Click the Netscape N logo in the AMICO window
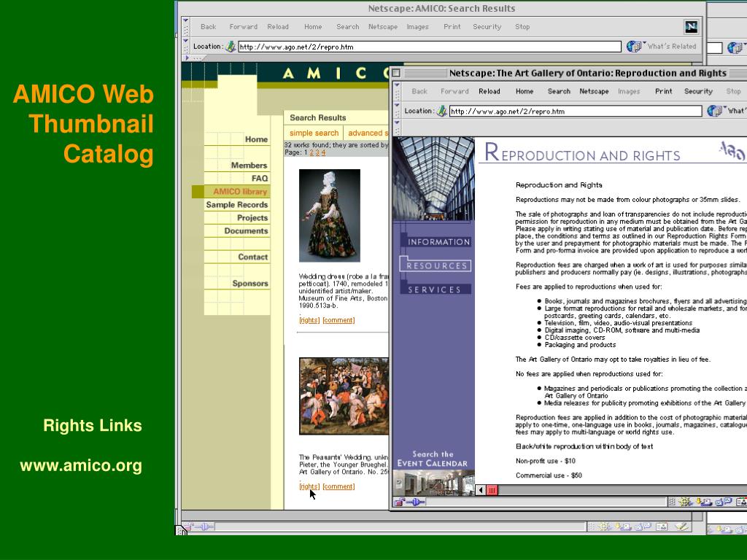This screenshot has width=747, height=560. [x=692, y=27]
